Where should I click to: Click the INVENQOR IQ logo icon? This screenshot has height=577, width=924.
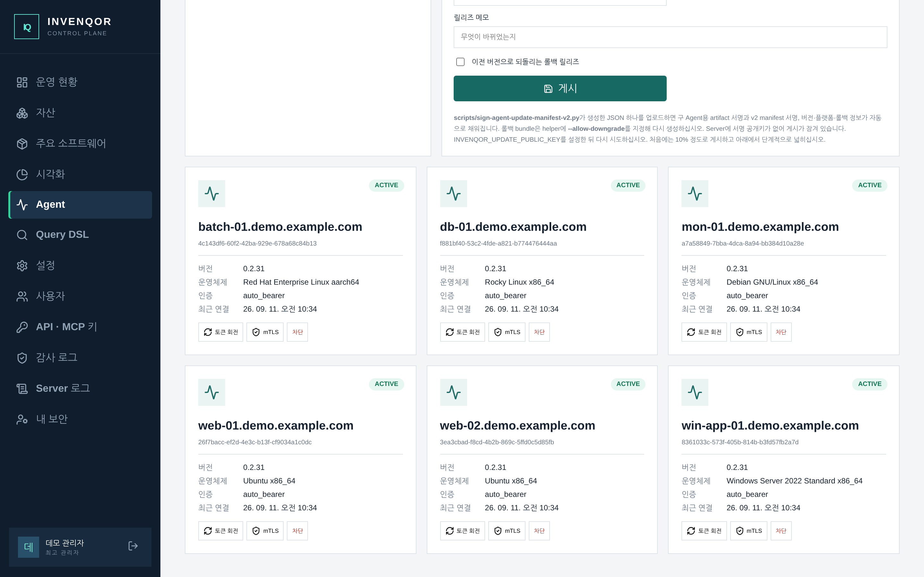tap(27, 27)
